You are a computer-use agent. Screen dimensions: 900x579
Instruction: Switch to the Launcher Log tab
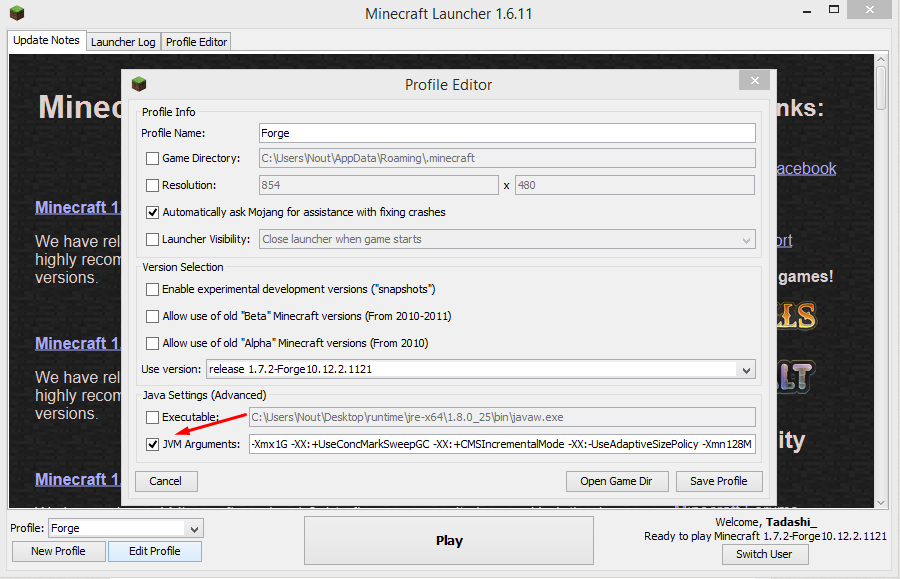(123, 42)
